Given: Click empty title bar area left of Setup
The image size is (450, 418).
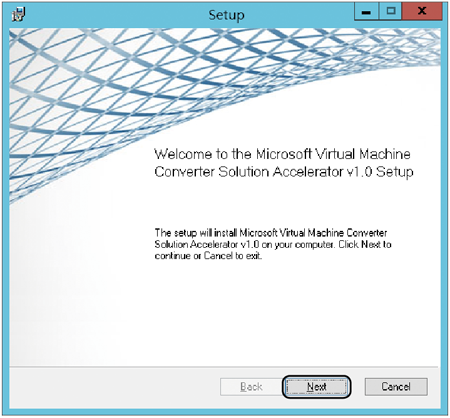Looking at the screenshot, I should [113, 15].
